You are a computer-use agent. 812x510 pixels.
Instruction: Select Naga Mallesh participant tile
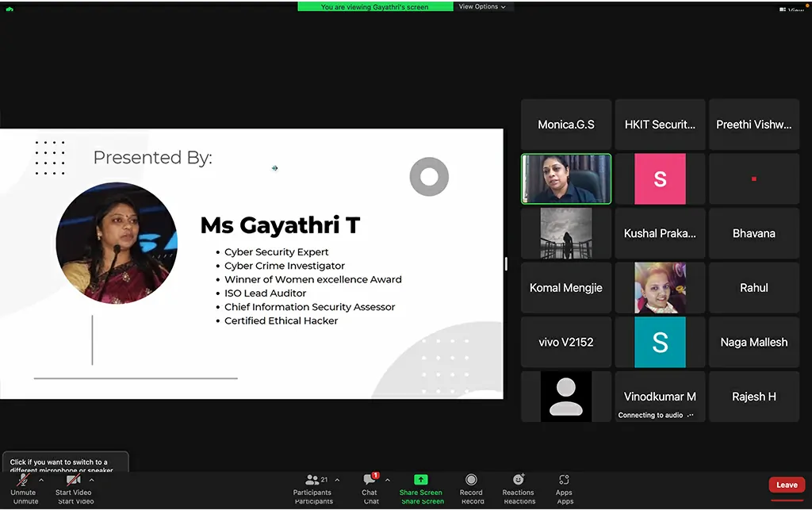(x=753, y=342)
